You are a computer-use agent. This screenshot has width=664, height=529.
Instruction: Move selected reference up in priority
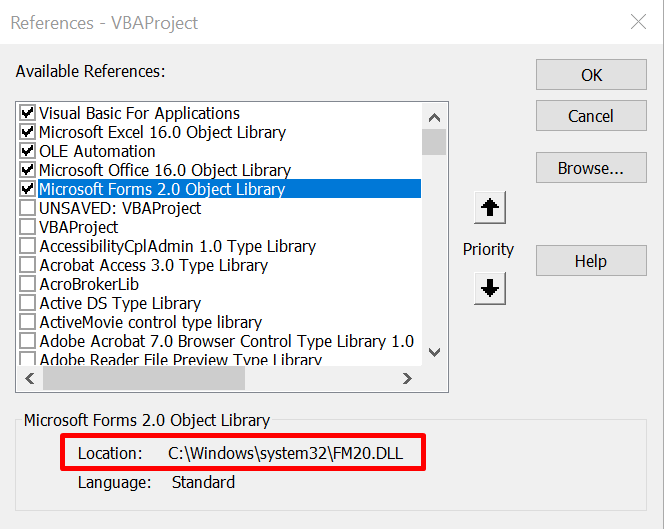click(490, 208)
